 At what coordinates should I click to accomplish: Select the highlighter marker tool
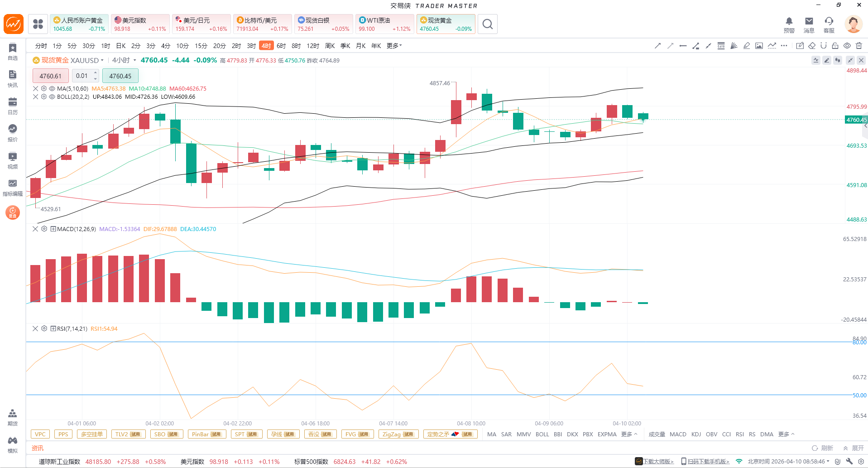pos(746,46)
